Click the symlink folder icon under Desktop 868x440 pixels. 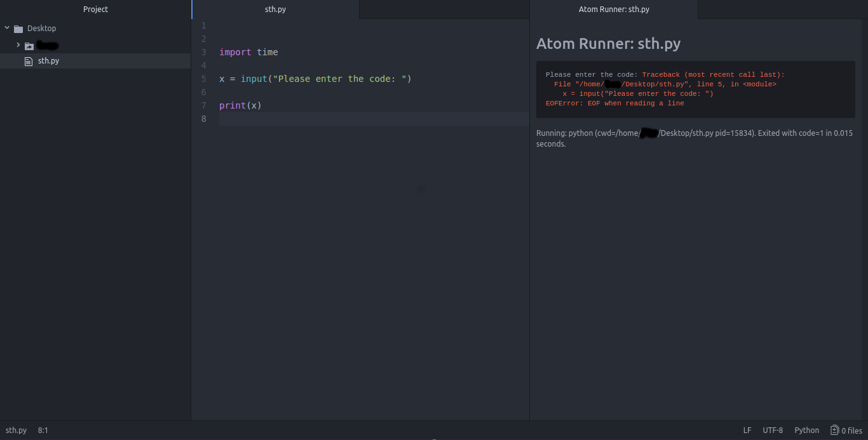coord(29,46)
